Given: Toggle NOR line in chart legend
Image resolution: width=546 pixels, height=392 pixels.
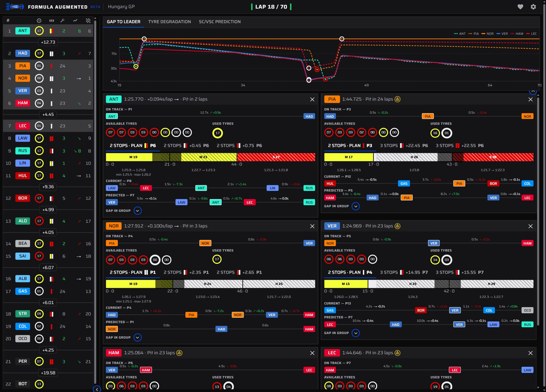Looking at the screenshot, I should point(488,34).
